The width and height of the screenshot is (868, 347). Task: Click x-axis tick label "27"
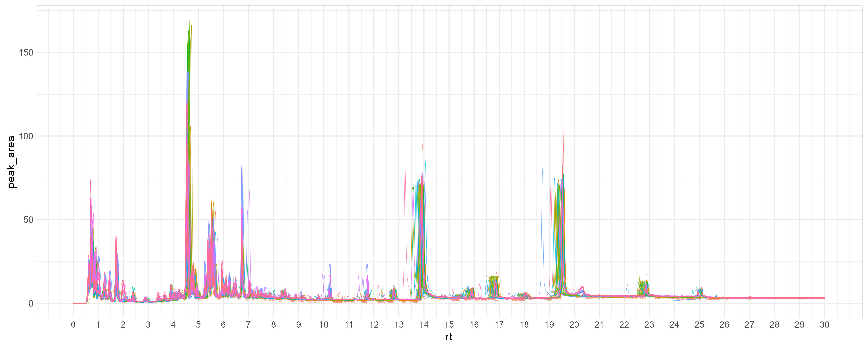coord(749,325)
